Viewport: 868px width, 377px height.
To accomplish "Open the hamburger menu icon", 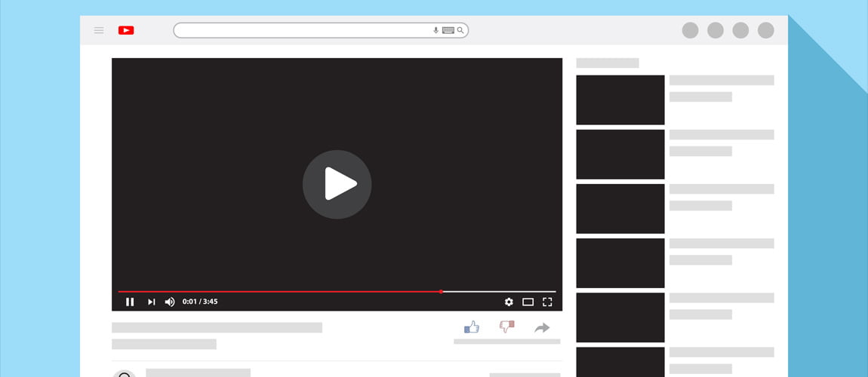I will [99, 30].
